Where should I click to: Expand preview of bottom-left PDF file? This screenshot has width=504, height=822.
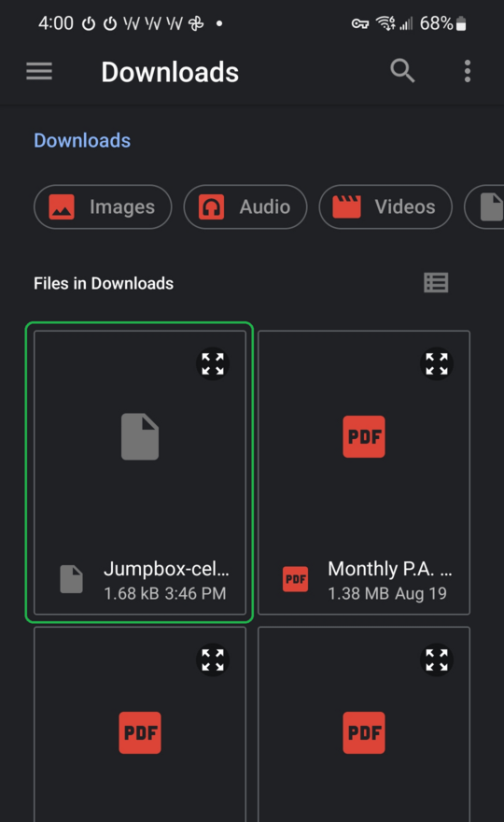[x=213, y=659]
